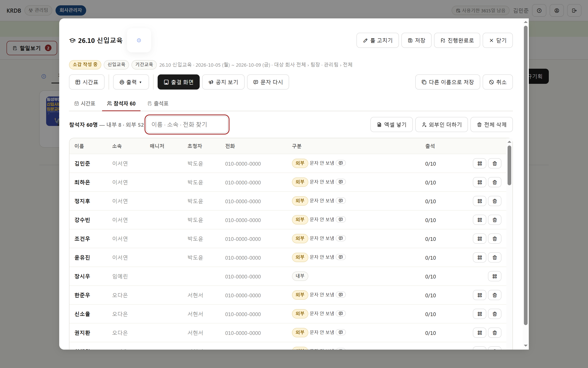Click 전체 삭제 button
This screenshot has height=368, width=588.
point(491,125)
